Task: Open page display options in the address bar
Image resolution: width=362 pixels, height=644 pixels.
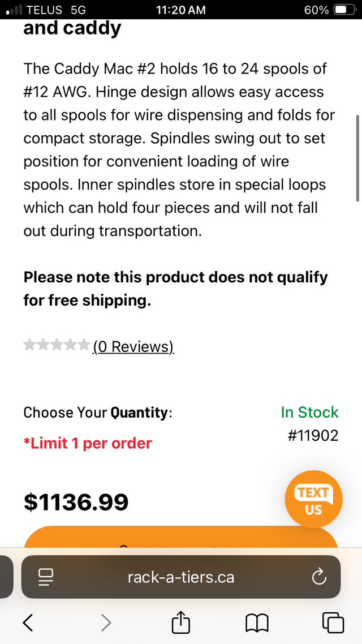Action: tap(46, 577)
